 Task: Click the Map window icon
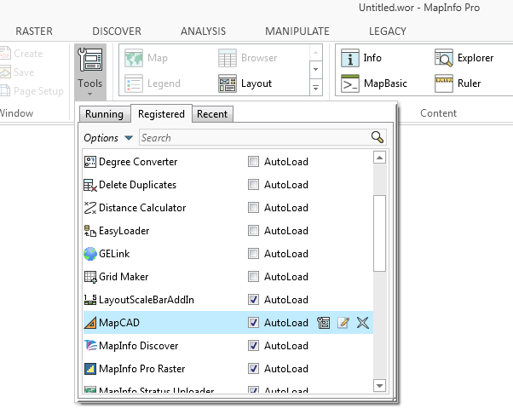[134, 58]
